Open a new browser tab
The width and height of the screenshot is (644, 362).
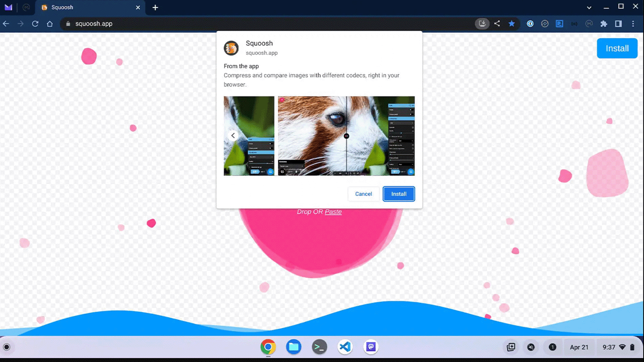[155, 8]
